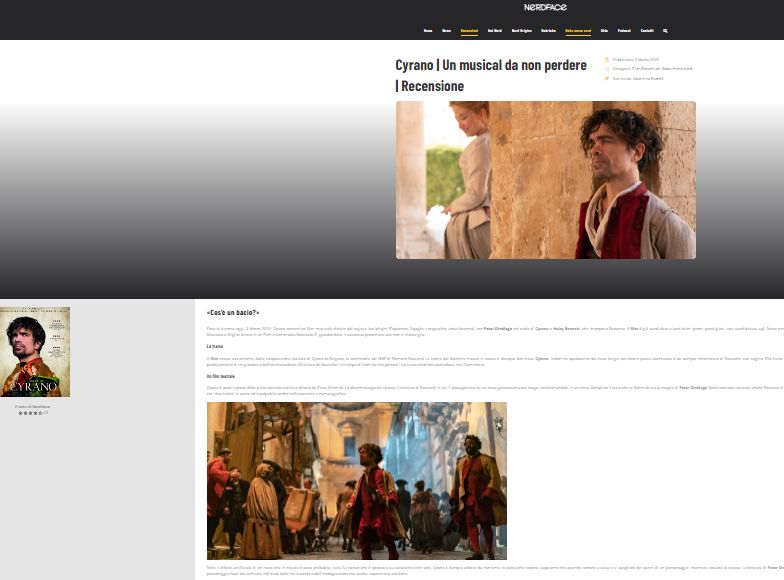The height and width of the screenshot is (580, 784).
Task: Click the 'La trama' subheading
Action: (x=215, y=346)
